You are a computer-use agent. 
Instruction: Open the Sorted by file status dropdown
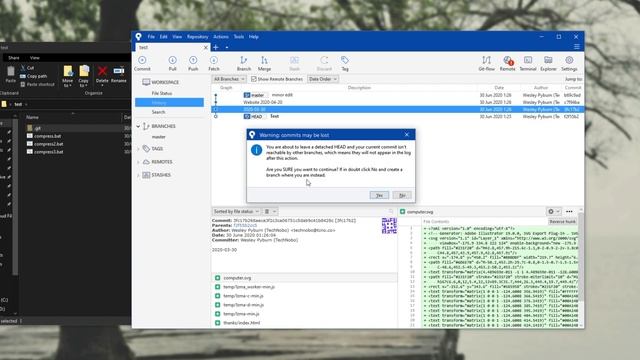point(236,211)
